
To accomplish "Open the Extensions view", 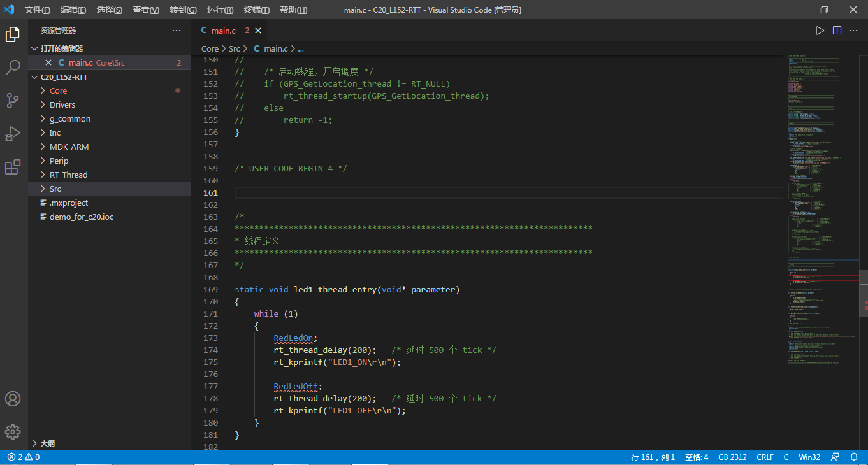I will [13, 167].
